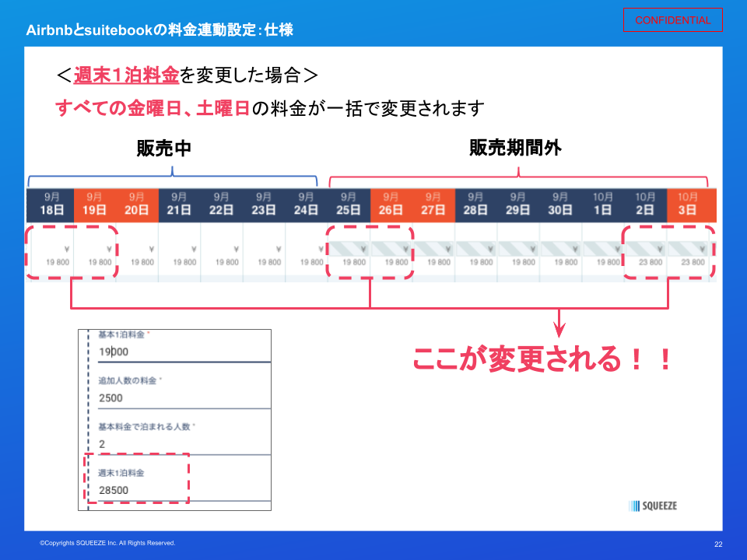This screenshot has height=560, width=747.
Task: Click the 19 800 price under 9月24日
Action: (x=312, y=262)
